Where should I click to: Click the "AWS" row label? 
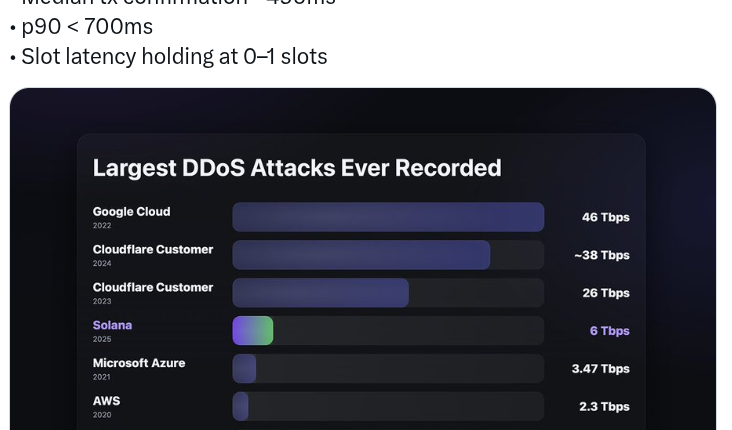106,401
